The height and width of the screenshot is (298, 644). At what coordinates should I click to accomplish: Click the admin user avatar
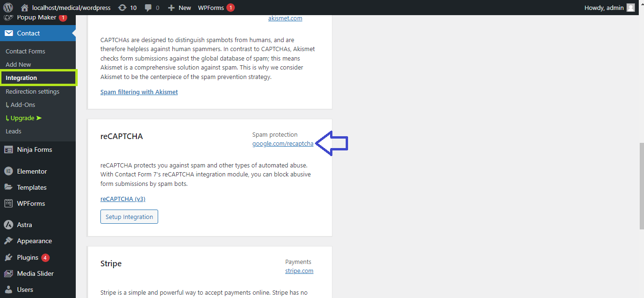[630, 8]
